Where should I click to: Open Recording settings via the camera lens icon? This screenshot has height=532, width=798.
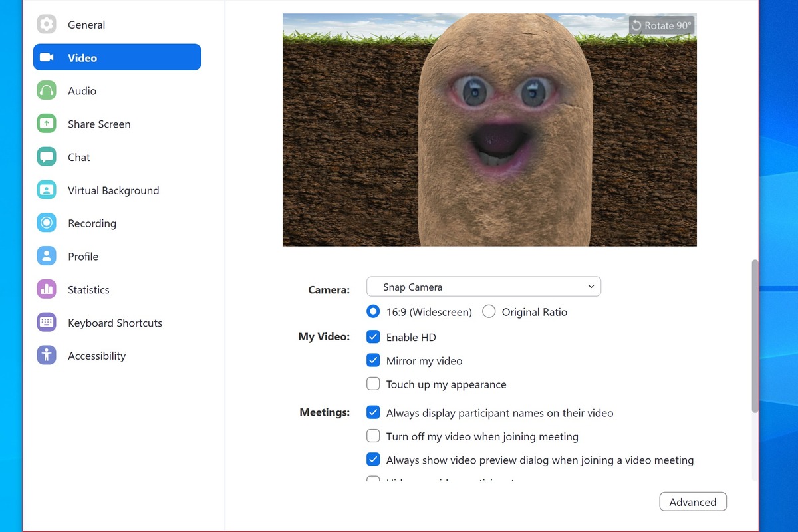[46, 223]
